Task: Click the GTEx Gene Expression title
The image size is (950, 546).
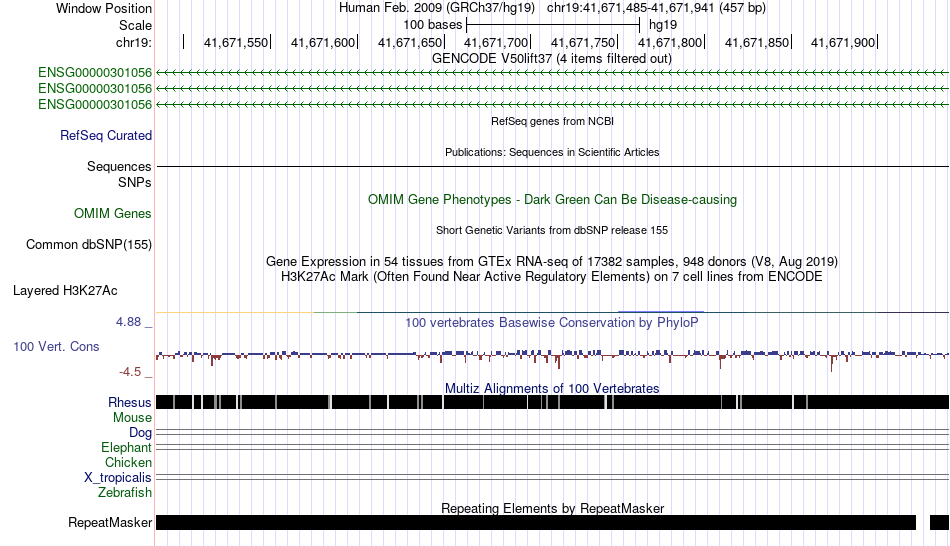Action: click(552, 262)
